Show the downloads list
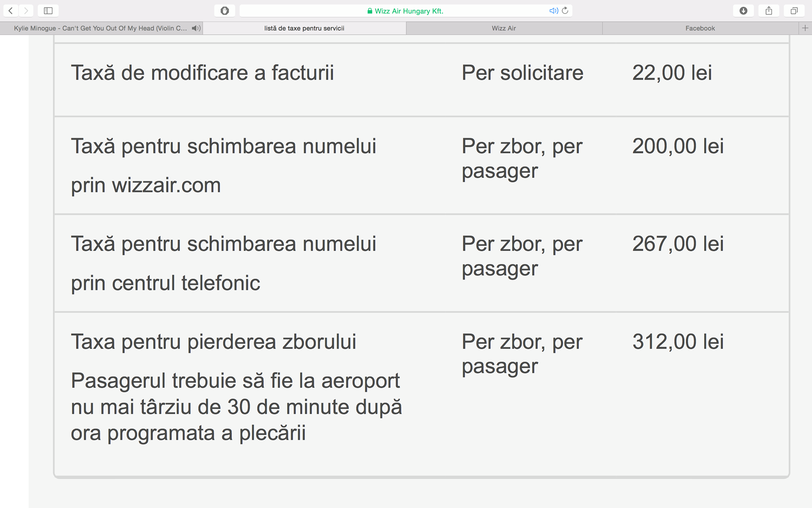Image resolution: width=812 pixels, height=508 pixels. point(743,11)
